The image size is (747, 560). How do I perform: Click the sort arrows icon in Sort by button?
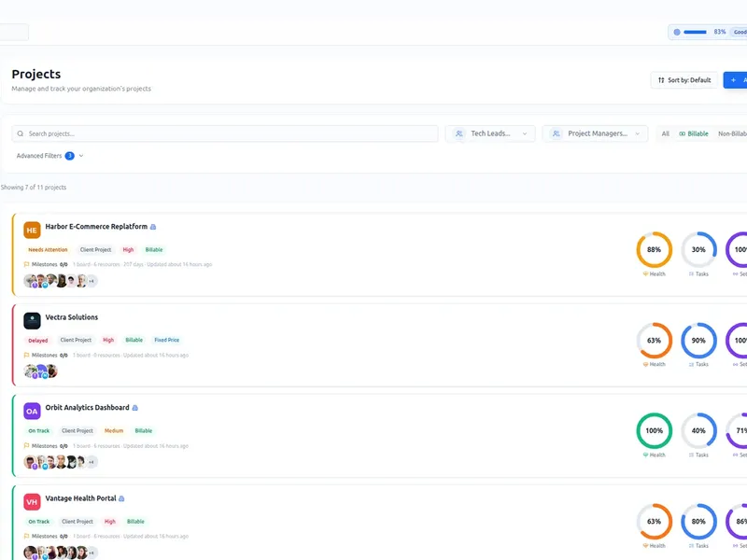click(x=661, y=80)
